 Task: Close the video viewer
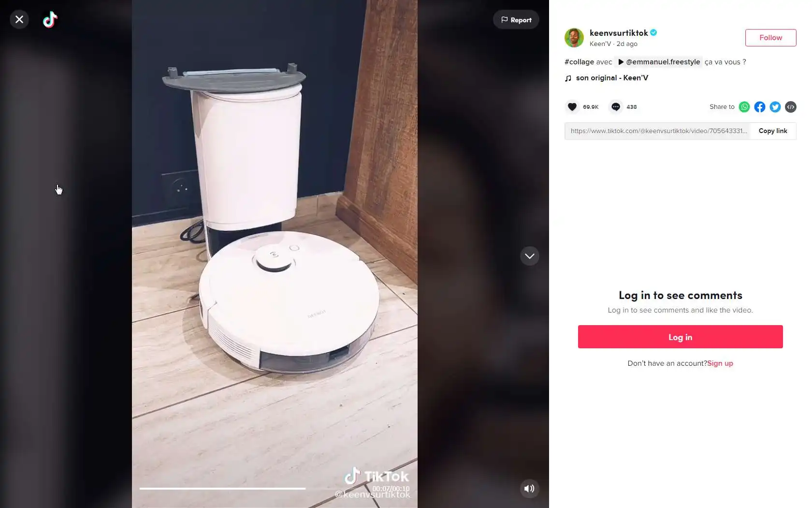click(x=19, y=19)
